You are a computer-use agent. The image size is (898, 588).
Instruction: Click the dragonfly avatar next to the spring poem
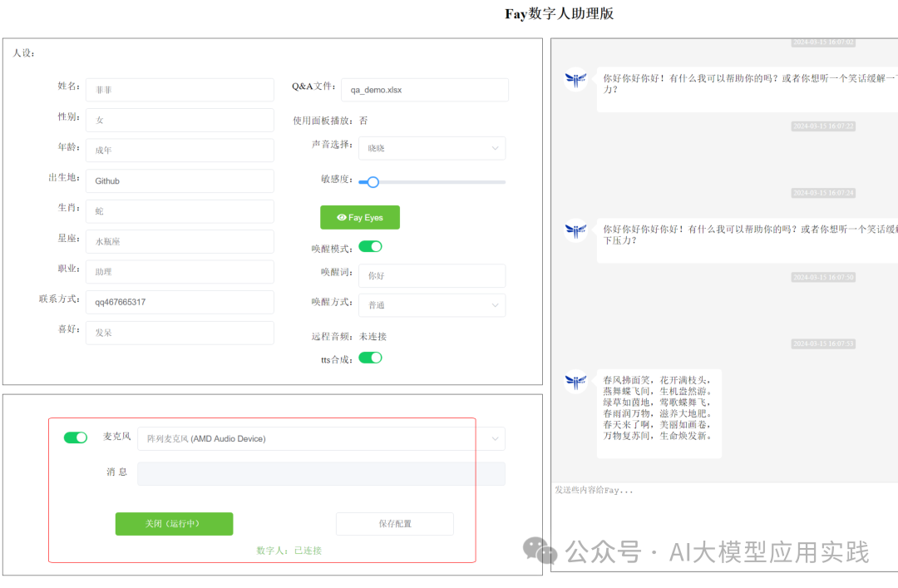575,381
